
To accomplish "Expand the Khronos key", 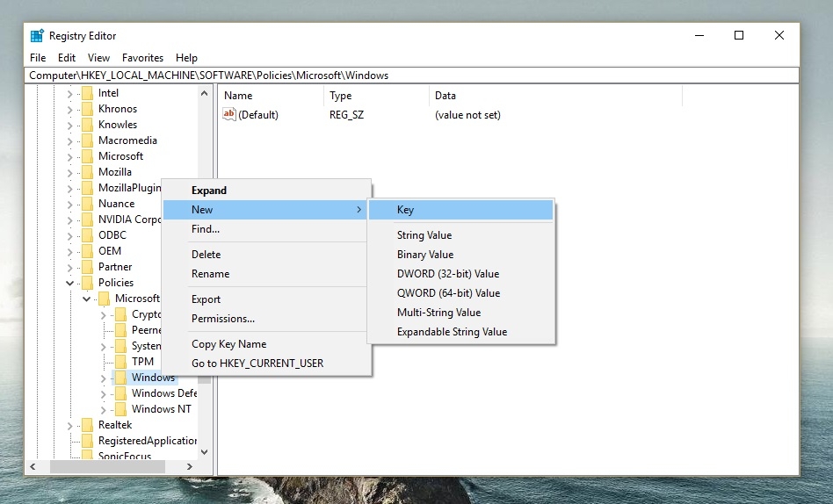I will click(x=69, y=110).
